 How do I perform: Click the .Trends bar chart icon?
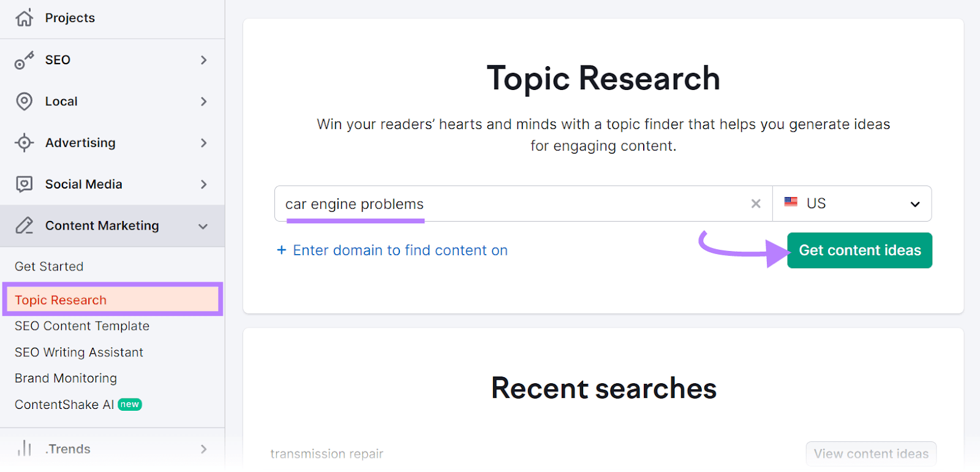[x=24, y=449]
